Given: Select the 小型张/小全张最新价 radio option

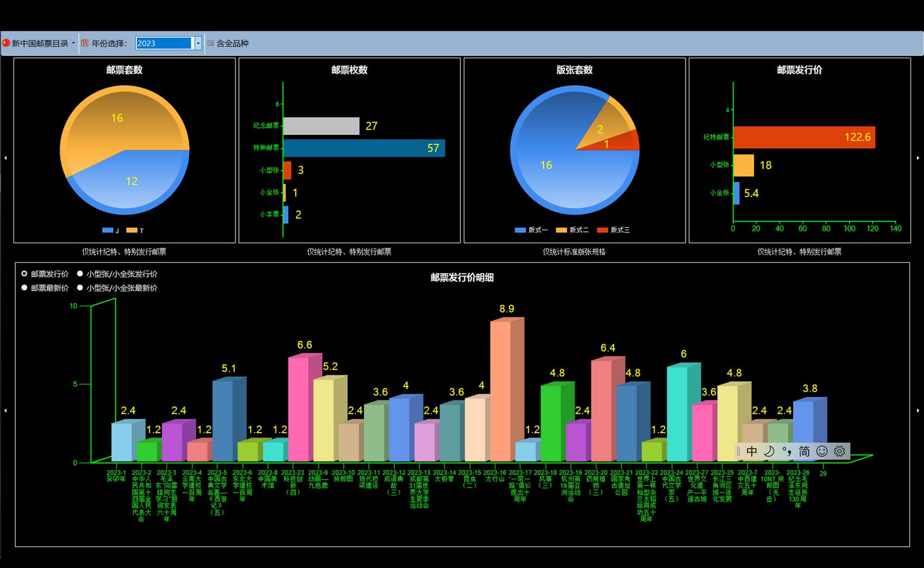Looking at the screenshot, I should tap(80, 288).
